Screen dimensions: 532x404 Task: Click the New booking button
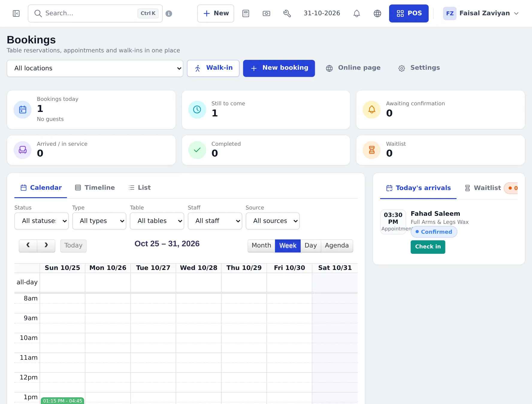[x=279, y=68]
